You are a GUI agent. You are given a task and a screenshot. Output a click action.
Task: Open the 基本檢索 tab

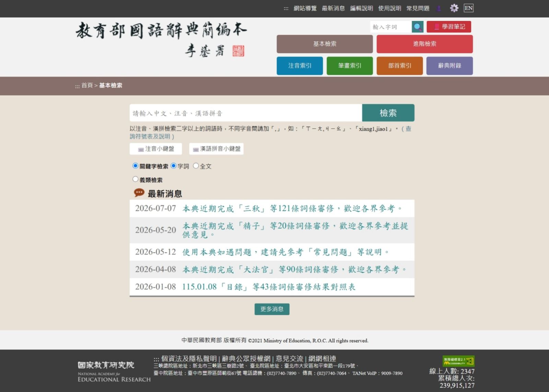[325, 44]
